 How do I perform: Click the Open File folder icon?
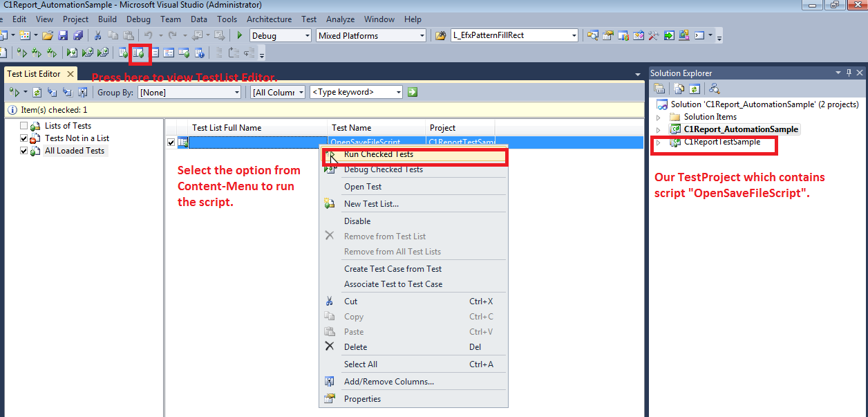(48, 35)
